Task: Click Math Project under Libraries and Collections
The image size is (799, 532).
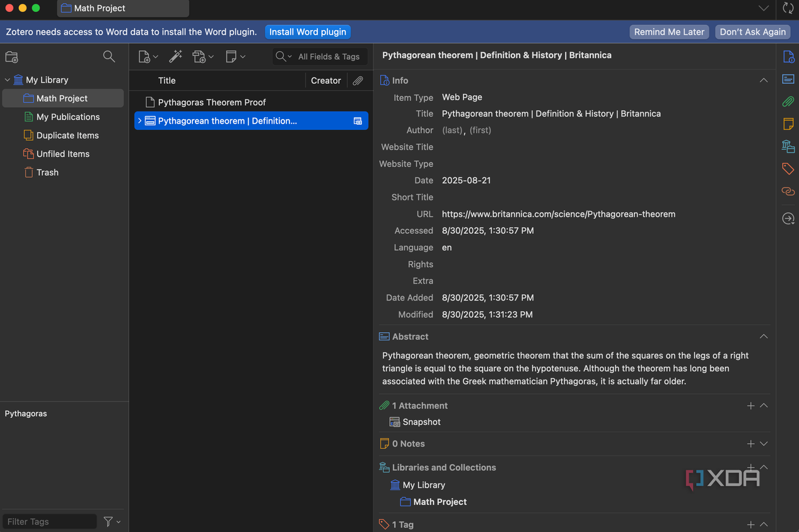Action: [x=440, y=502]
